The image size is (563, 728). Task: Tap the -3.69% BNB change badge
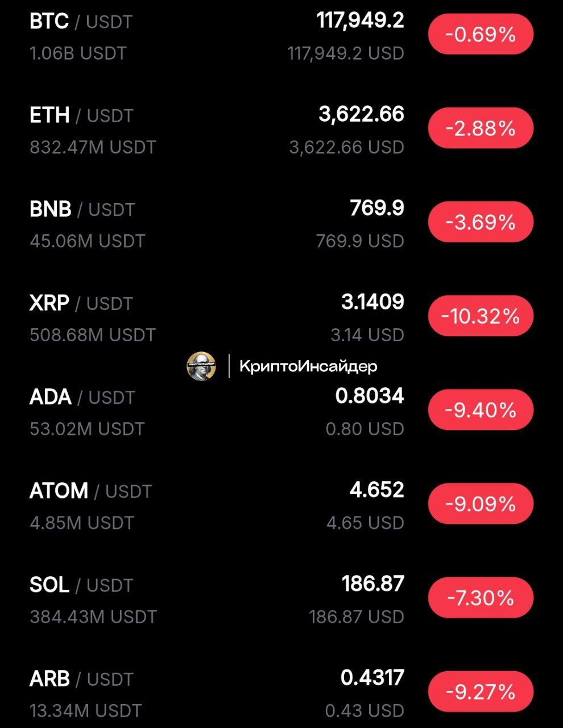pyautogui.click(x=481, y=222)
